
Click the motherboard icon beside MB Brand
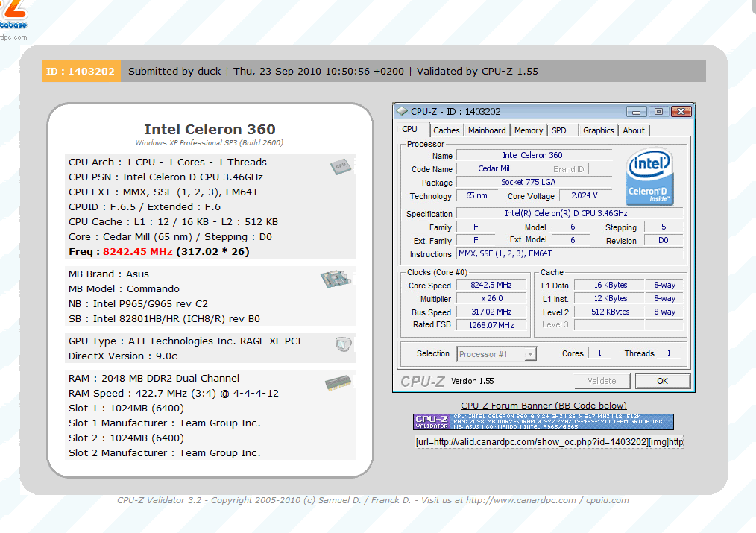click(336, 279)
